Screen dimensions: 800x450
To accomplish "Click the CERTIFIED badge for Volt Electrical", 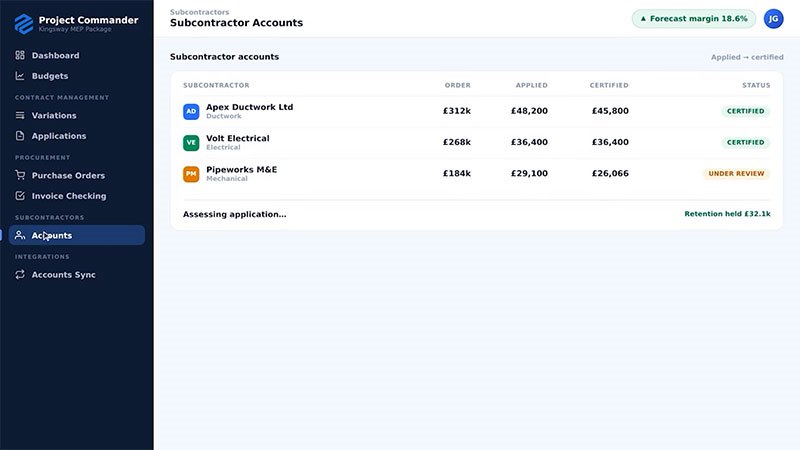I will point(745,142).
